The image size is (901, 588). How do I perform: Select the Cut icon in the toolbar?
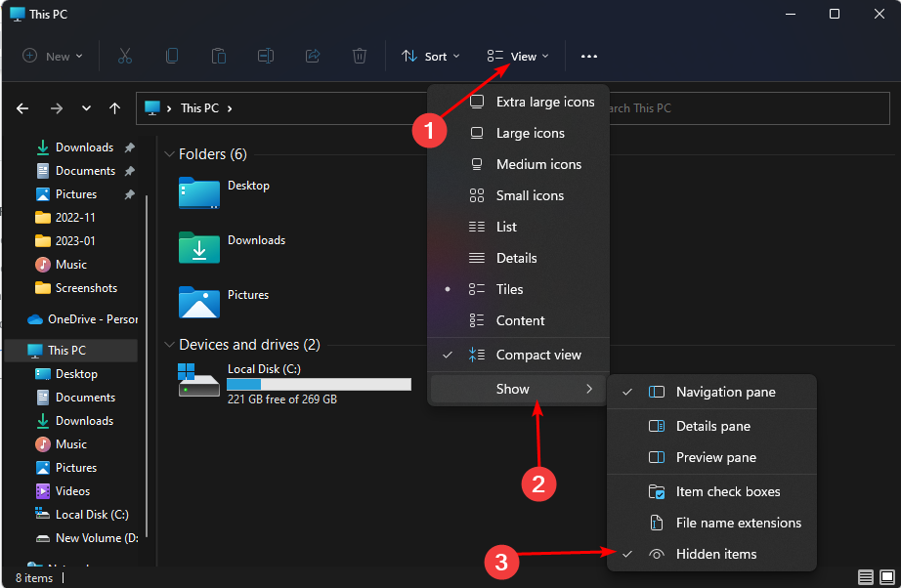click(x=125, y=56)
